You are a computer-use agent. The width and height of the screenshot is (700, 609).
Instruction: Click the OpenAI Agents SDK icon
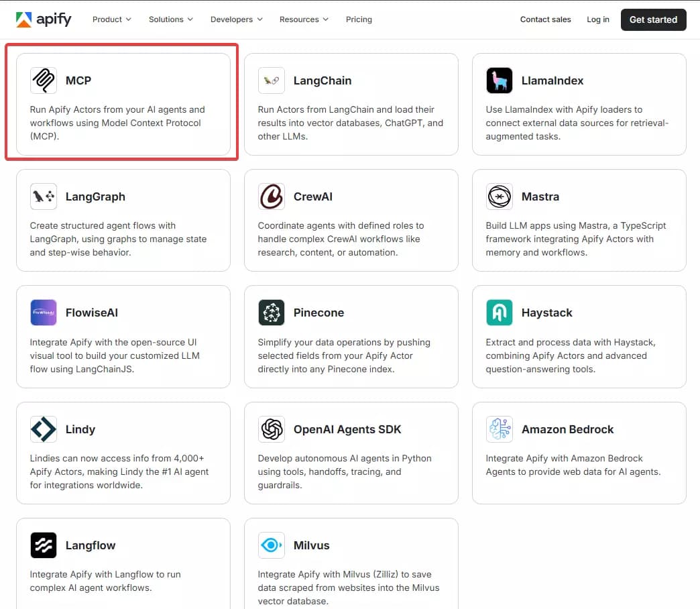(x=271, y=429)
